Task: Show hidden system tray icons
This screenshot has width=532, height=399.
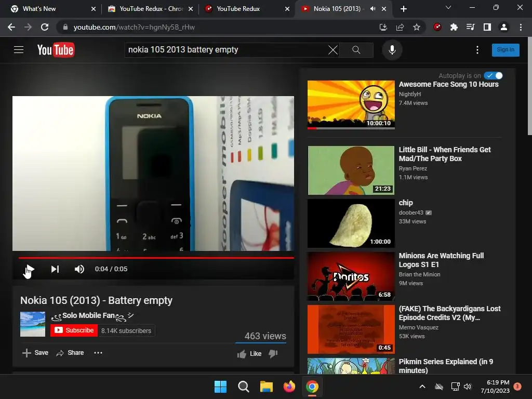Action: click(422, 387)
